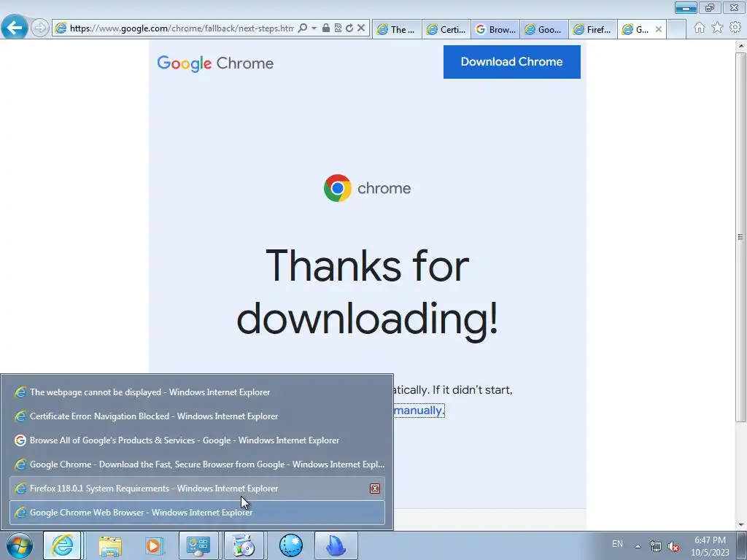Open the address bar autocomplete dropdown arrow
747x560 pixels.
(314, 28)
